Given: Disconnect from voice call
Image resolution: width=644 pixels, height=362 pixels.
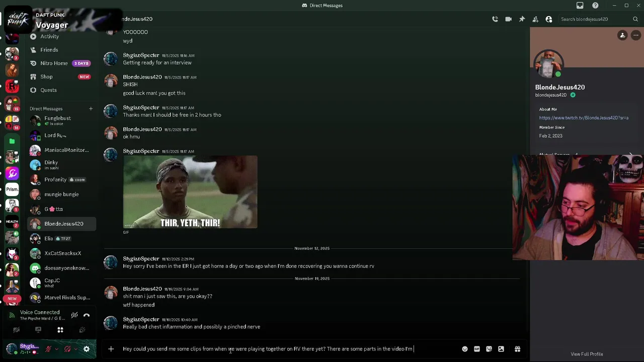Looking at the screenshot, I should click(87, 315).
